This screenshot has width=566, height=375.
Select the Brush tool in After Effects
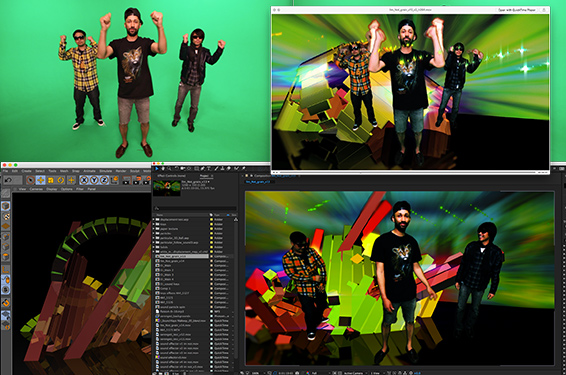point(216,168)
